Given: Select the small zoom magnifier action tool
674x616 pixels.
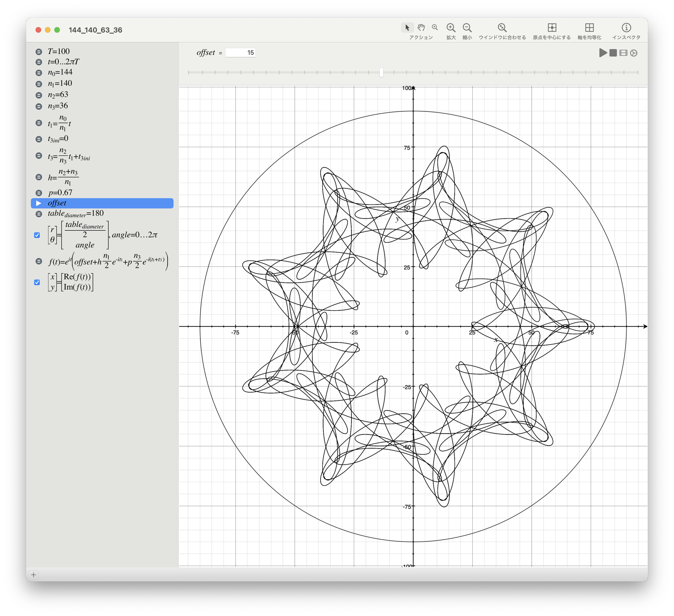Looking at the screenshot, I should 435,28.
